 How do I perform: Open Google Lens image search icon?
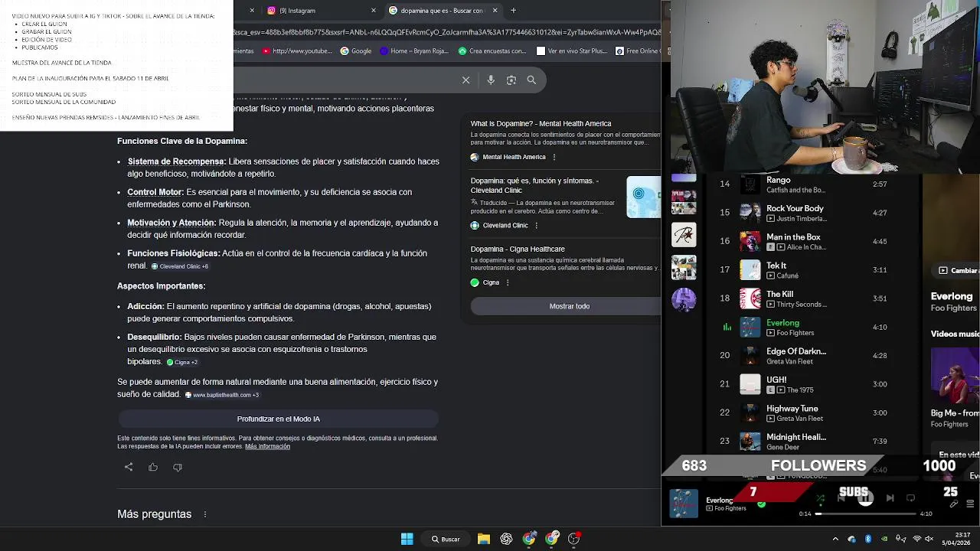click(x=511, y=80)
